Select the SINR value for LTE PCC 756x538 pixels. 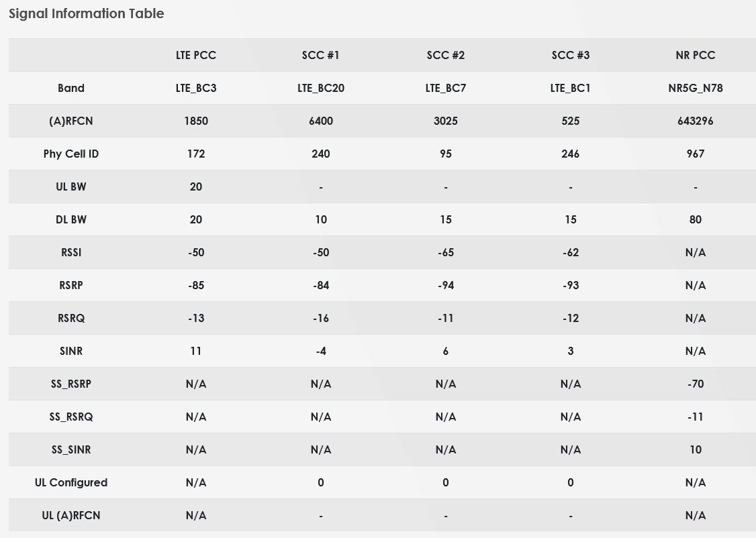pos(196,351)
